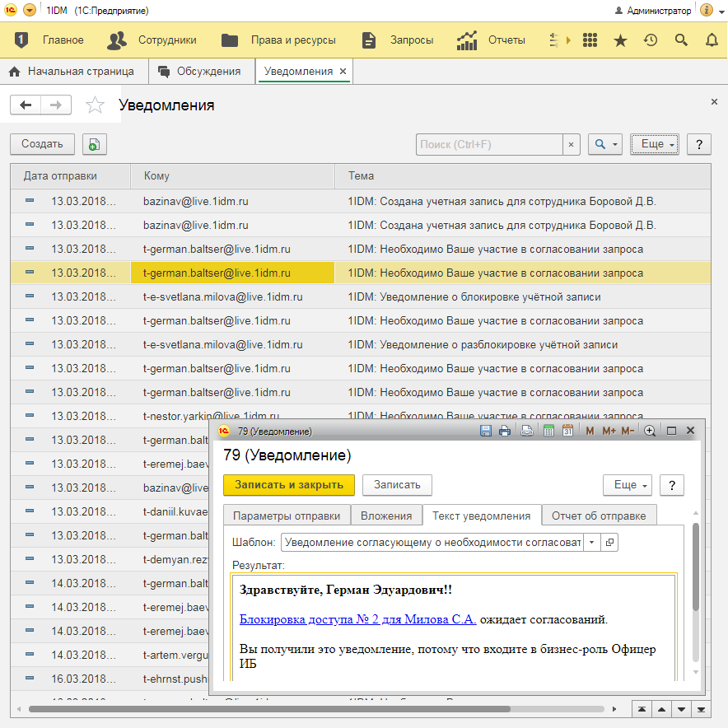
Task: Open the history clock icon
Action: point(651,40)
